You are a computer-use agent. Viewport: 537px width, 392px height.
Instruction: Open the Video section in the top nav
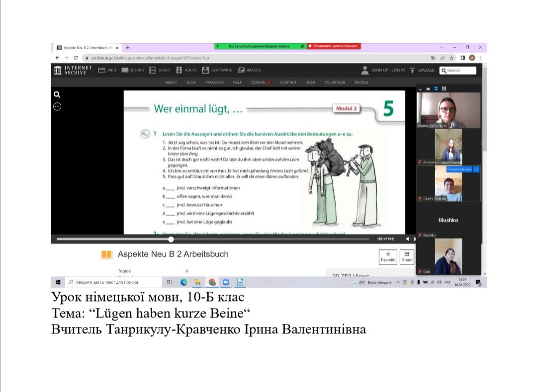[x=160, y=70]
